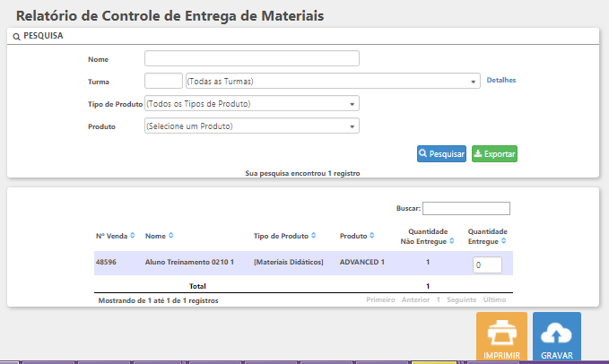609x364 pixels.
Task: Go to Último page link
Action: click(494, 299)
